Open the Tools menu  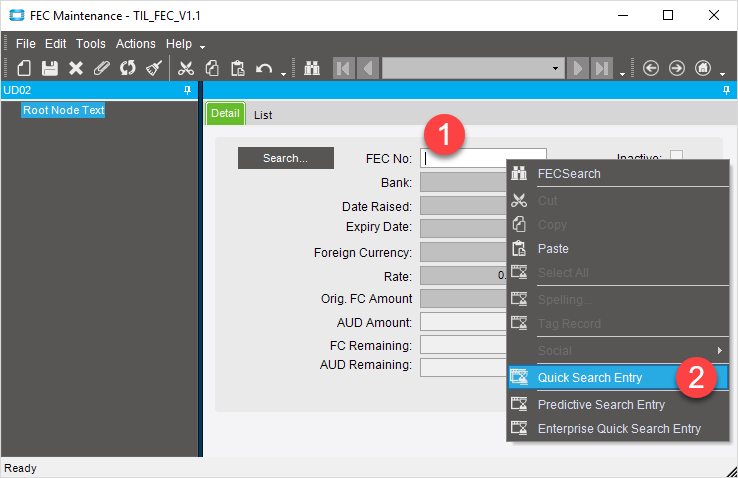pos(91,44)
